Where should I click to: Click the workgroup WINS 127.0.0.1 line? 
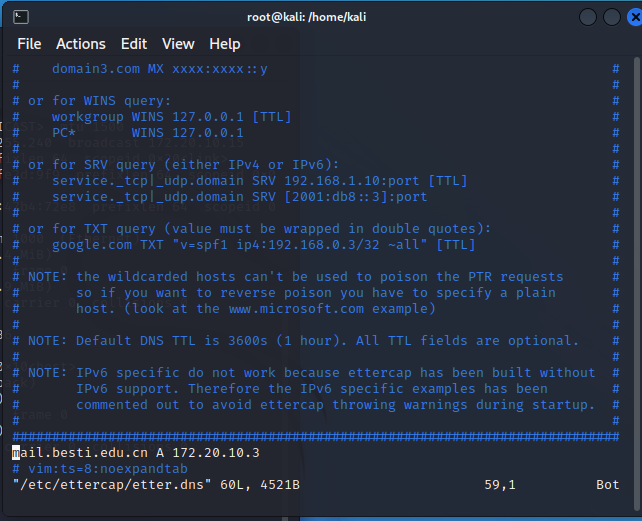tap(171, 117)
